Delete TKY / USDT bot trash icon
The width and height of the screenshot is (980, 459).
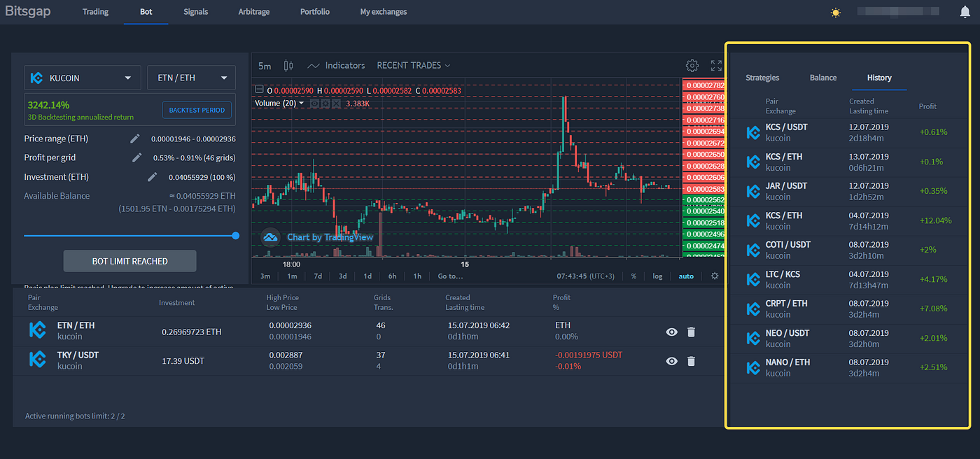(691, 361)
